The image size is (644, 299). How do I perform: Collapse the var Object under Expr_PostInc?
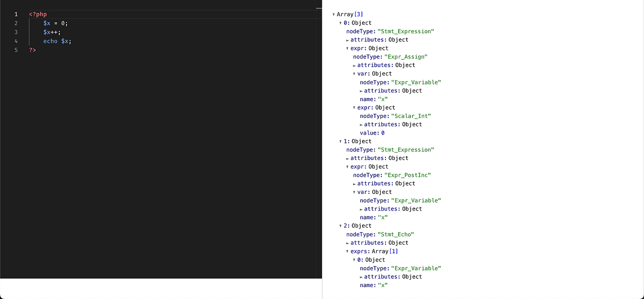(353, 192)
